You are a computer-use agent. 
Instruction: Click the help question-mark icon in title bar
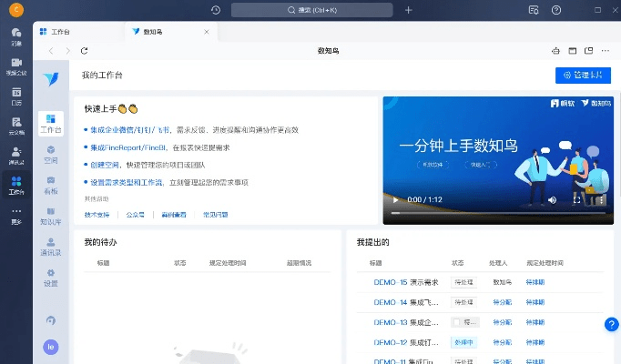click(556, 10)
